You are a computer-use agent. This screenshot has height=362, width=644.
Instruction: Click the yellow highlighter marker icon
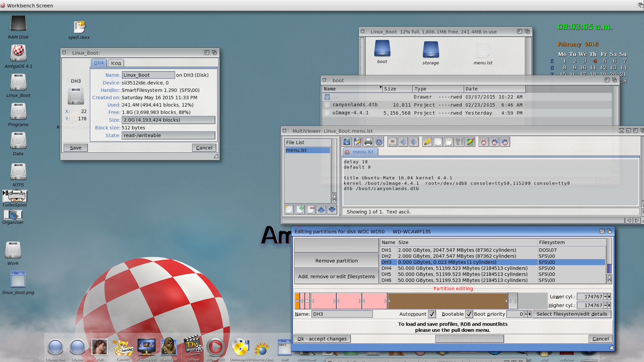[427, 142]
